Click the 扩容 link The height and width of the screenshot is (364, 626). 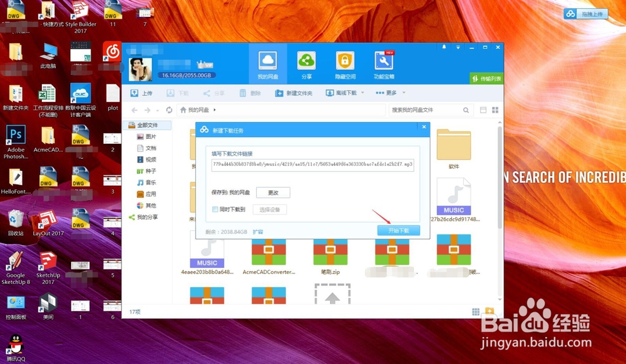258,231
